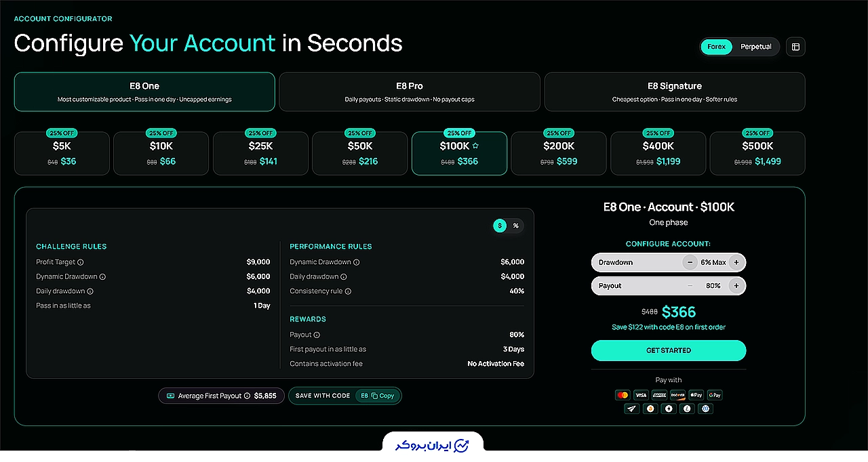The image size is (868, 462).
Task: Click the paper plane payment icon
Action: (x=632, y=408)
